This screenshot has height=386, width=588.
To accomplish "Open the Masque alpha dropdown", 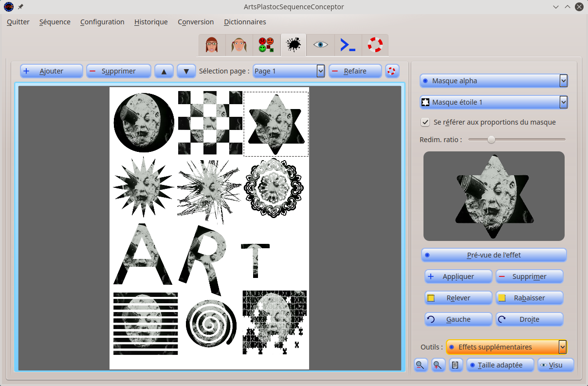I will (494, 81).
